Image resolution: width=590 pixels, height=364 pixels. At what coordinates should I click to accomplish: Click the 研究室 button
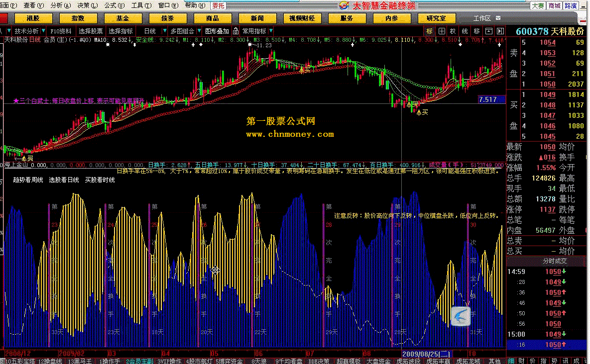437,18
